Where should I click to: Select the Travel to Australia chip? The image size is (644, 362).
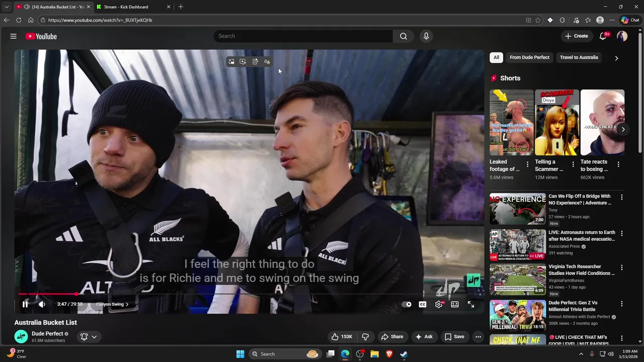tap(579, 57)
